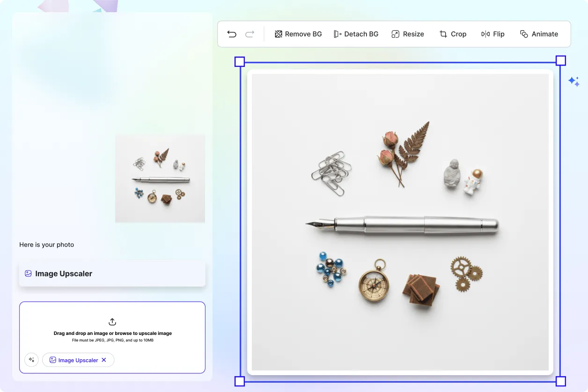Select the Remove BG tool
This screenshot has width=588, height=392.
[298, 34]
